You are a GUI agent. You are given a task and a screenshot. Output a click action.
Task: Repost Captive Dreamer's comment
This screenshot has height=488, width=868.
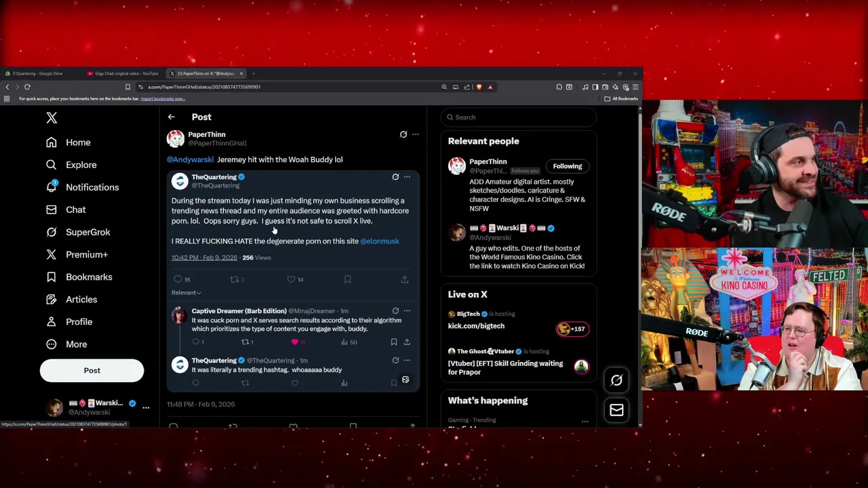point(248,342)
